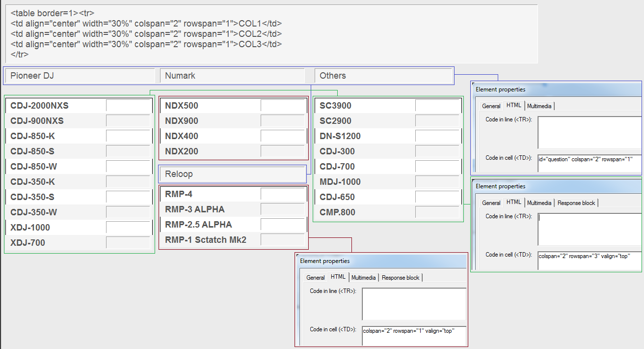Click the XDJ-1000 row label
The height and width of the screenshot is (349, 644).
click(x=30, y=228)
